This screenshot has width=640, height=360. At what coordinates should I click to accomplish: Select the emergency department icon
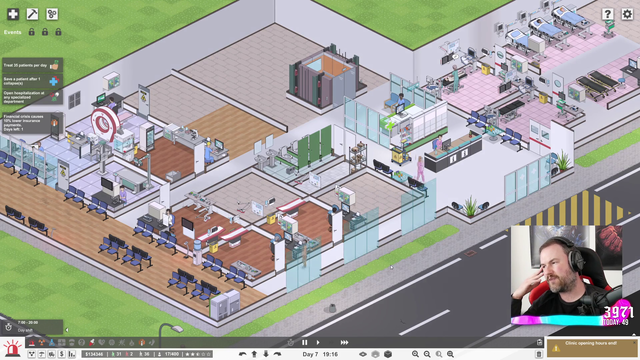32,342
